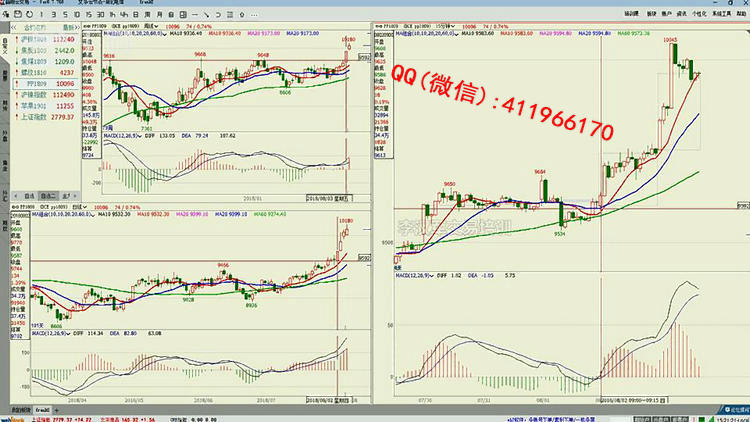Click the list-lines icon in the toolbar

[x=230, y=14]
